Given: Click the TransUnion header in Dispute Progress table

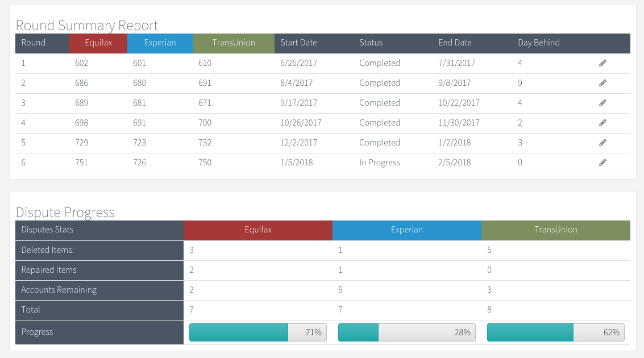Looking at the screenshot, I should point(556,230).
